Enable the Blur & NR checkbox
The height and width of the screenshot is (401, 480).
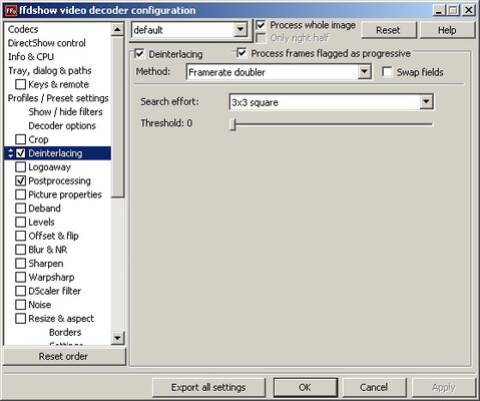pos(21,250)
